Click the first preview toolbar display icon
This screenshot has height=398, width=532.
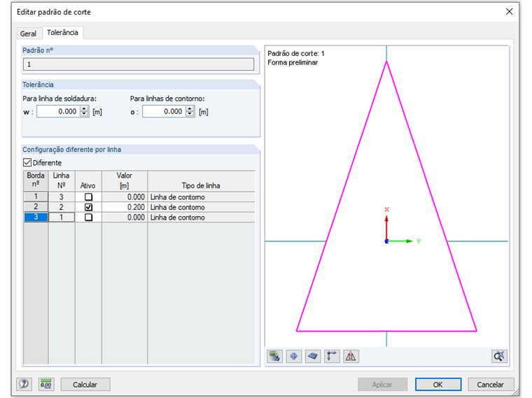(274, 356)
